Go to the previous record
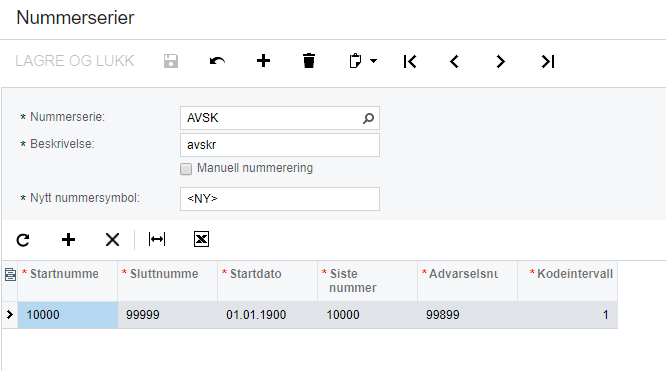 (x=454, y=62)
